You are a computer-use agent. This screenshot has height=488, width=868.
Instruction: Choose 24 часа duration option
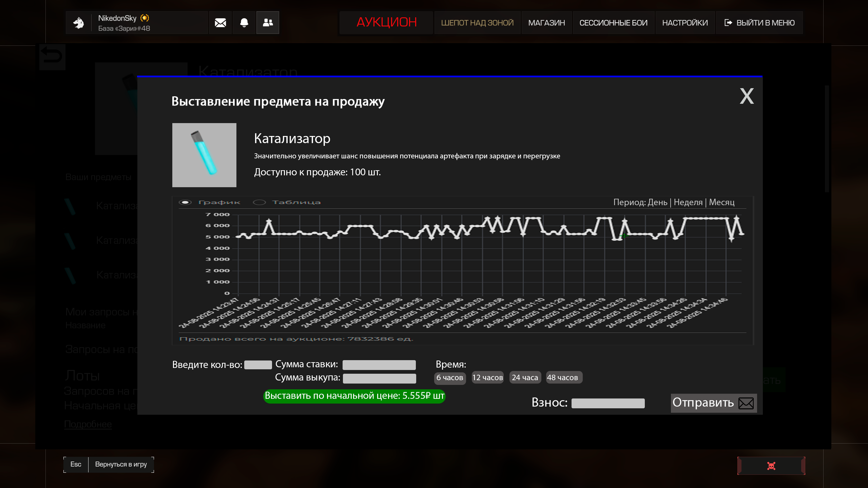click(525, 377)
